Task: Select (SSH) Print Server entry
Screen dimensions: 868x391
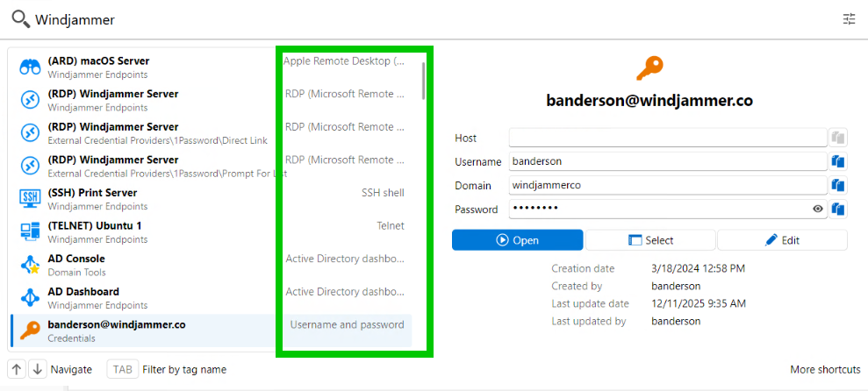Action: [211, 199]
